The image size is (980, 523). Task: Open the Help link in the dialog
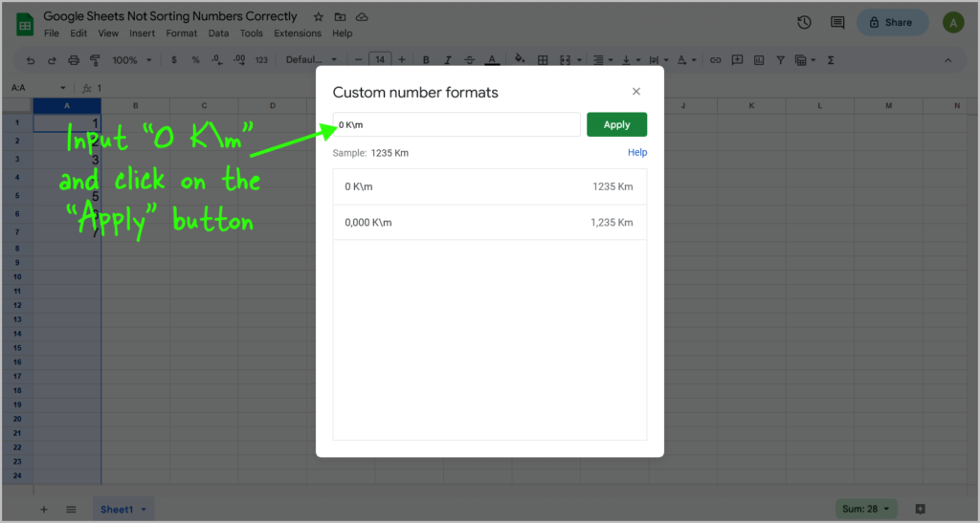coord(636,152)
